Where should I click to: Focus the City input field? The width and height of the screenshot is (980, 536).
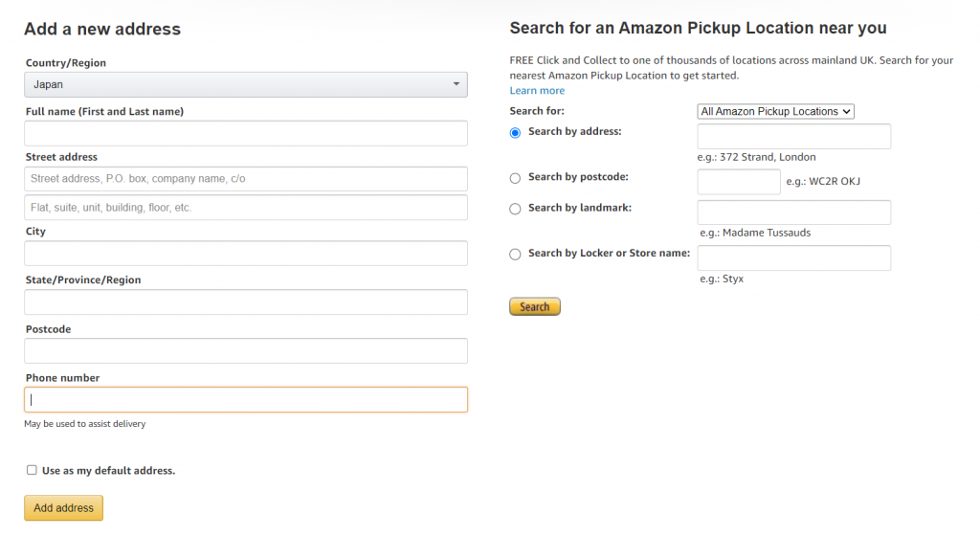pyautogui.click(x=246, y=253)
